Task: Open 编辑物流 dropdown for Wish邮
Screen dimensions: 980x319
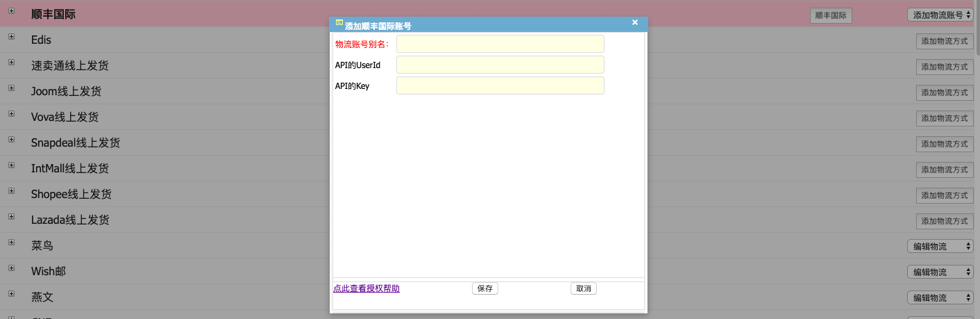Action: pyautogui.click(x=940, y=272)
